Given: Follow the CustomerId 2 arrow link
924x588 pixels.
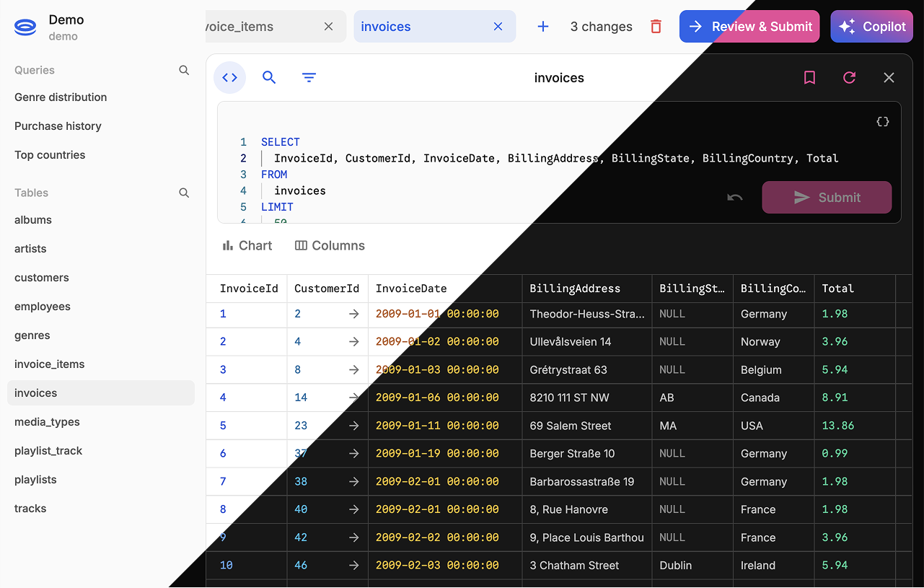Looking at the screenshot, I should point(353,314).
